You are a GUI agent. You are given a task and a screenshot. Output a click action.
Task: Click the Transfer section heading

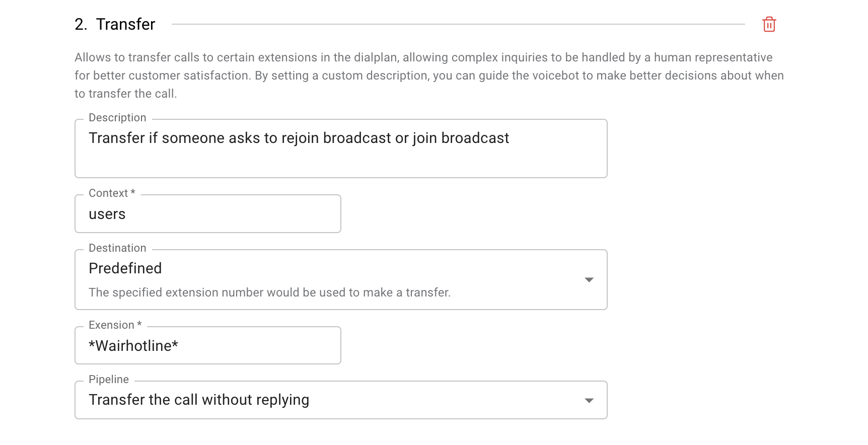pos(126,24)
